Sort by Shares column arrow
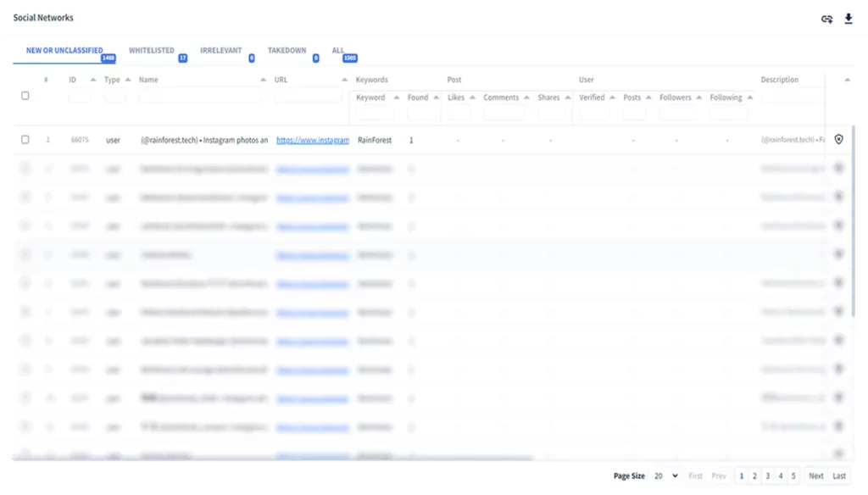 click(x=567, y=97)
